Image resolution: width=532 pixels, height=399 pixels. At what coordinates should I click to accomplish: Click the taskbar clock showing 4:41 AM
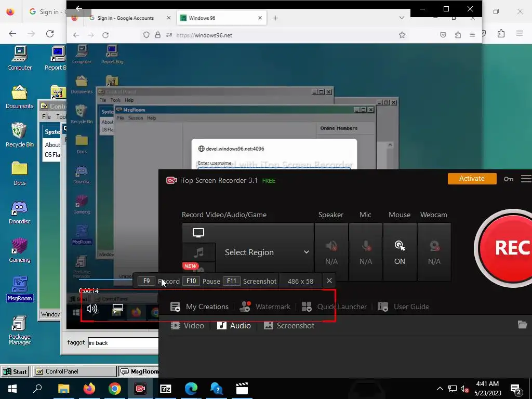click(x=487, y=389)
